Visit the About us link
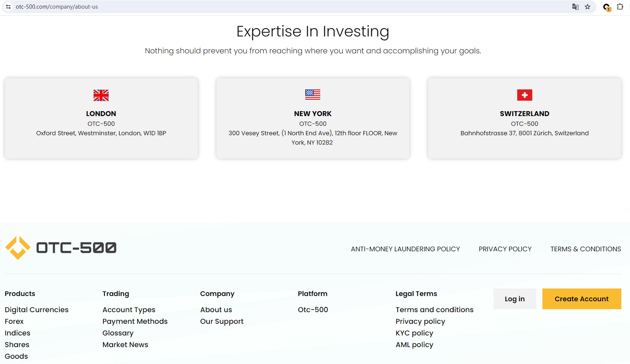 coord(216,310)
